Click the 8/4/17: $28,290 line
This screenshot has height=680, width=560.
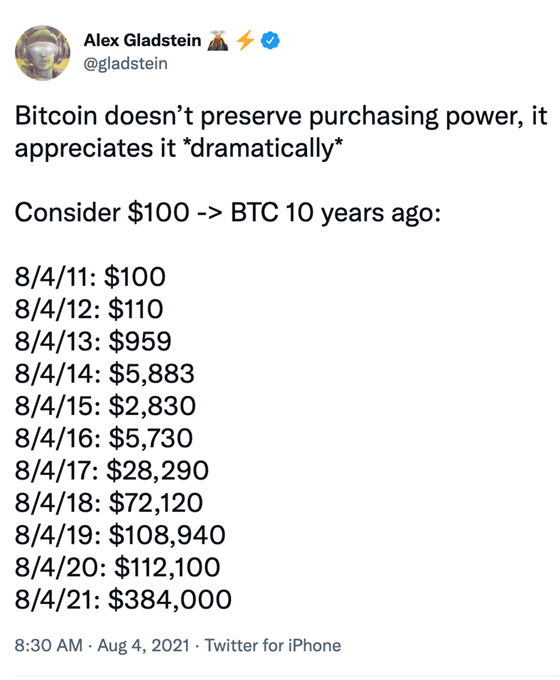(112, 471)
